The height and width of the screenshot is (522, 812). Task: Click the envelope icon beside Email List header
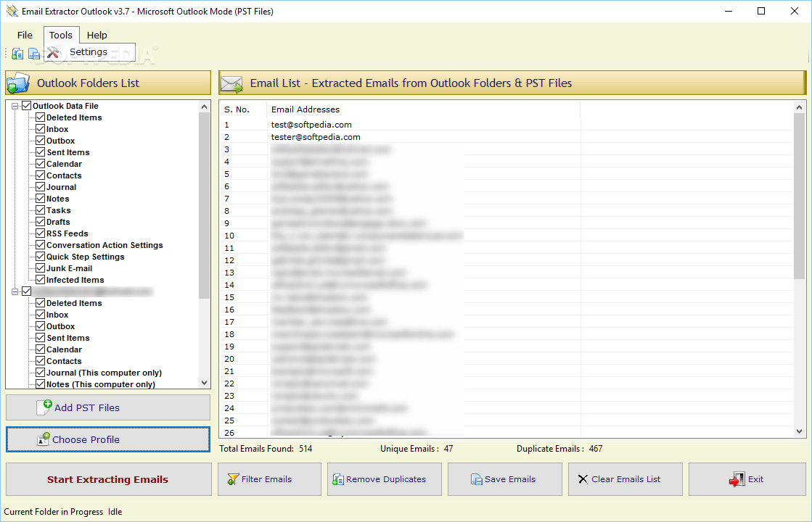click(x=231, y=83)
